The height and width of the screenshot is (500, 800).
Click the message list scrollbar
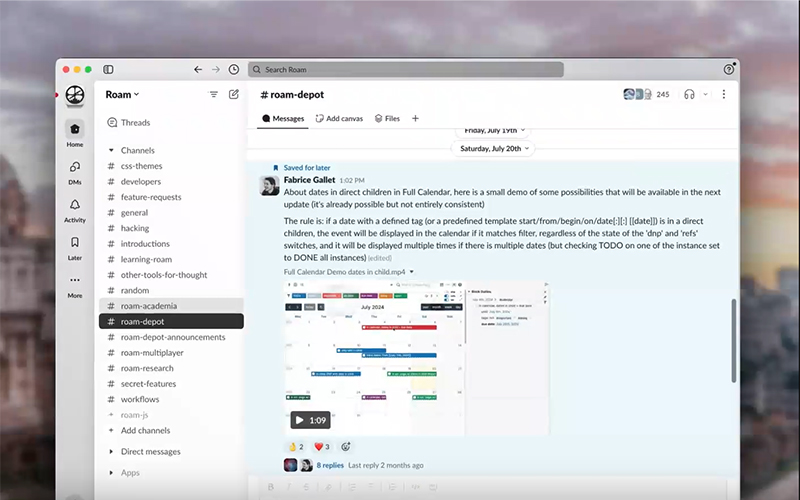[x=733, y=340]
